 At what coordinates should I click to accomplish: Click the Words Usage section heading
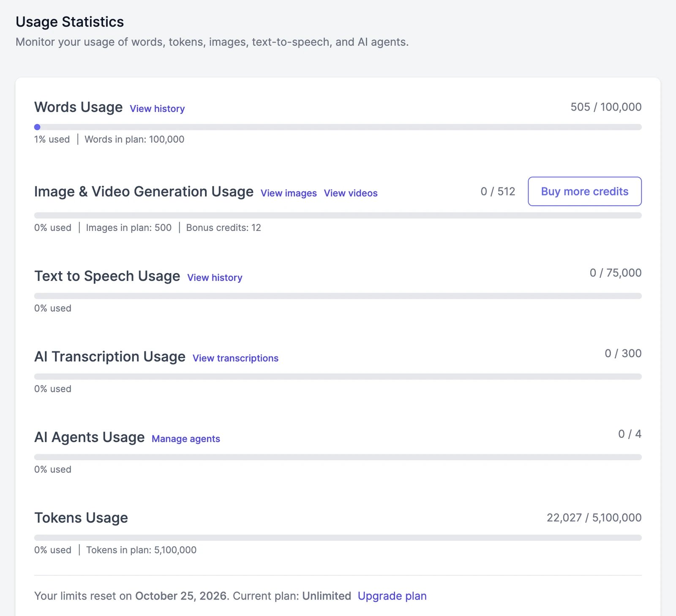click(x=79, y=107)
